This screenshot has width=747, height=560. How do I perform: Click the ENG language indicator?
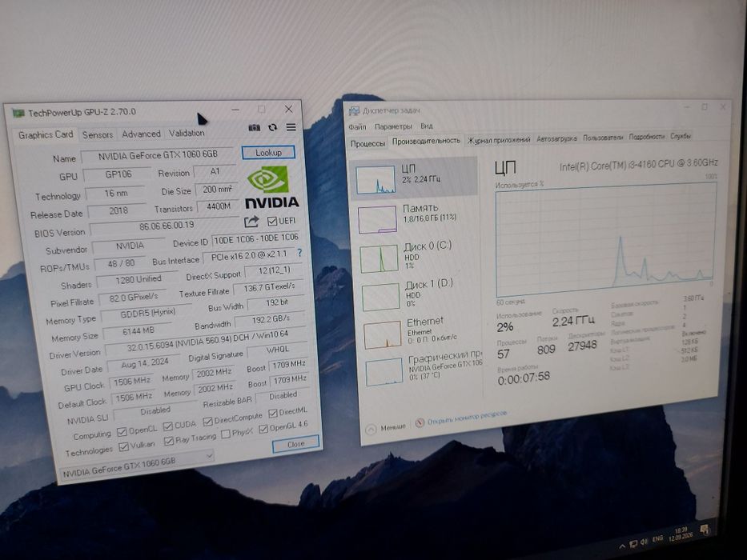658,538
